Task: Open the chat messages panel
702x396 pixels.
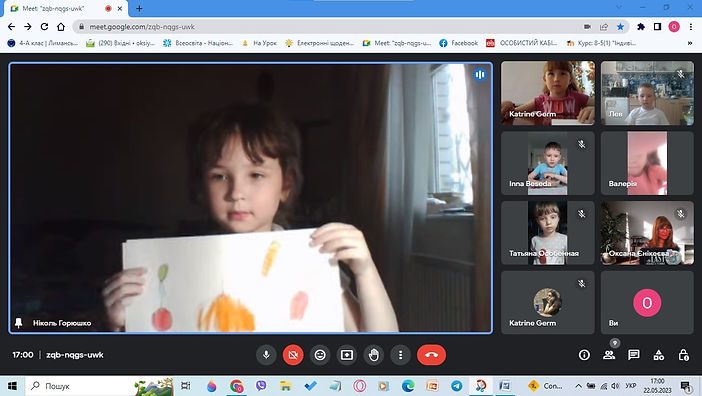Action: pos(634,355)
